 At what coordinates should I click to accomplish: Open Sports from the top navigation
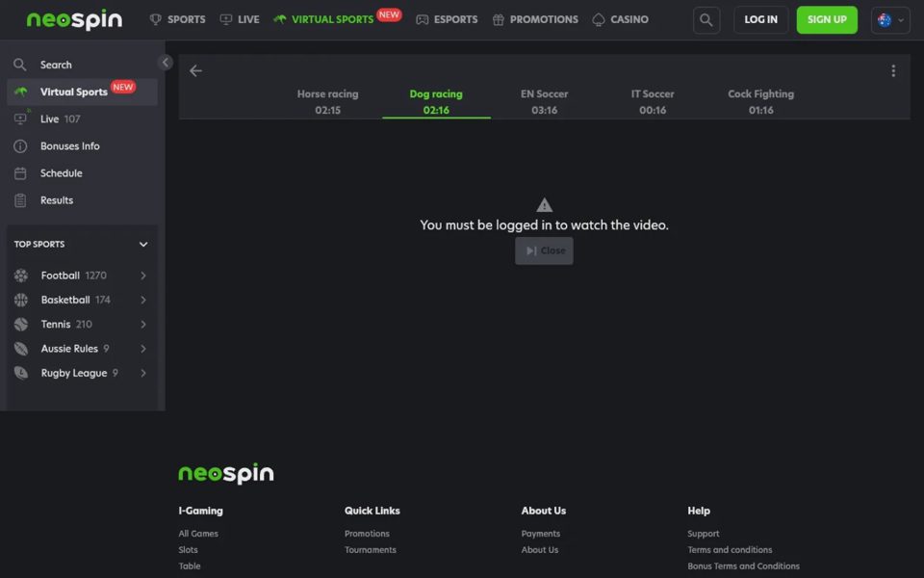point(177,19)
